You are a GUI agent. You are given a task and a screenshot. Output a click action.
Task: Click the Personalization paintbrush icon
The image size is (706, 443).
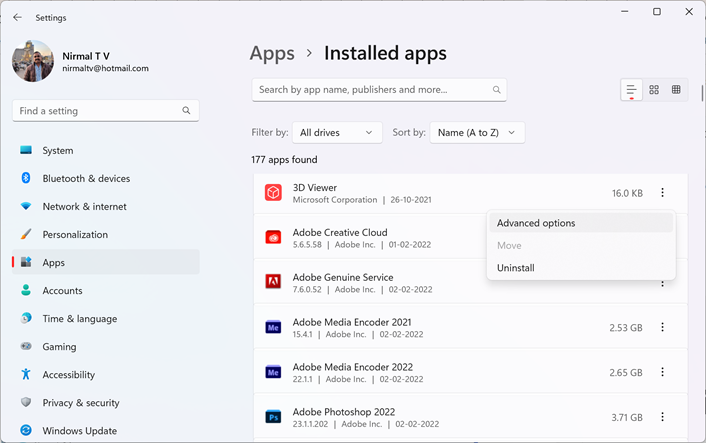tap(26, 234)
